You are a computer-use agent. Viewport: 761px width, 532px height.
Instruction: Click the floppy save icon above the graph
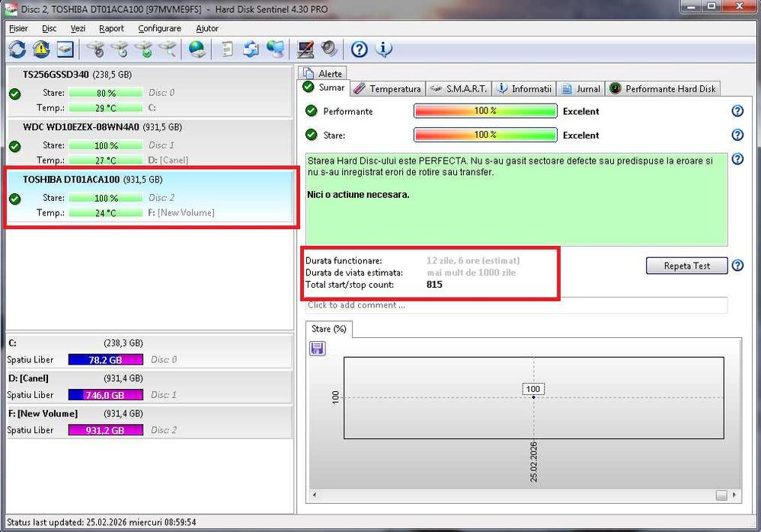[318, 349]
